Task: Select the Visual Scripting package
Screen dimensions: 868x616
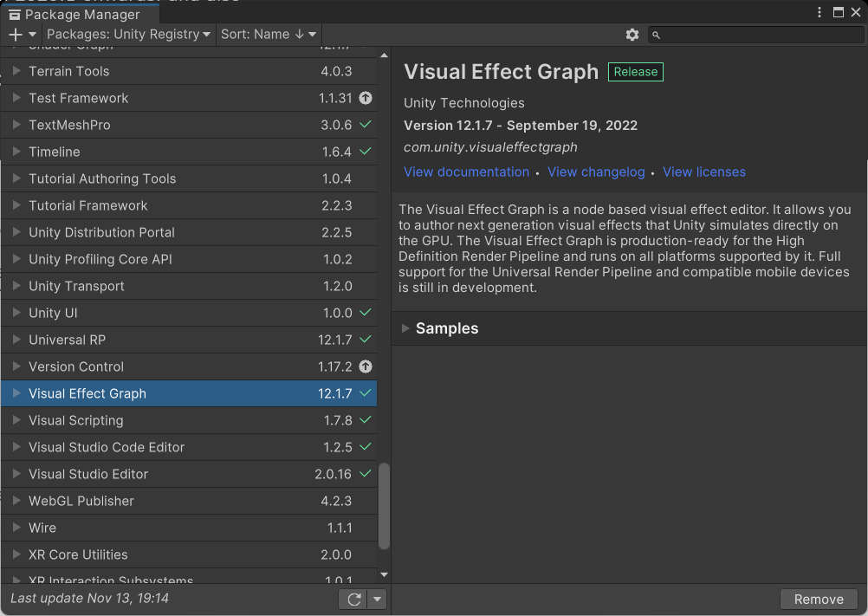Action: (189, 420)
